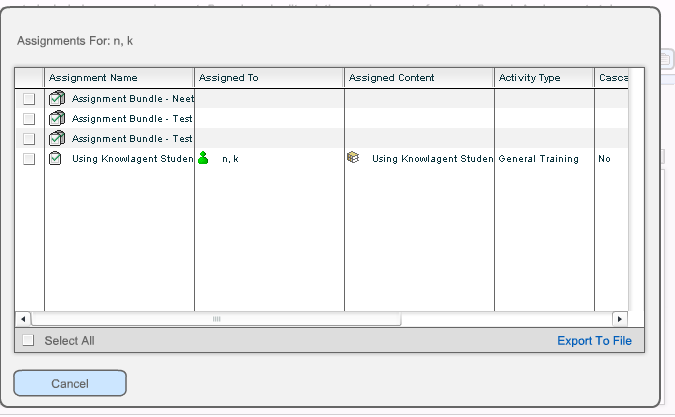The image size is (675, 417).
Task: Click the horizontal scrollbar left arrow
Action: [23, 318]
